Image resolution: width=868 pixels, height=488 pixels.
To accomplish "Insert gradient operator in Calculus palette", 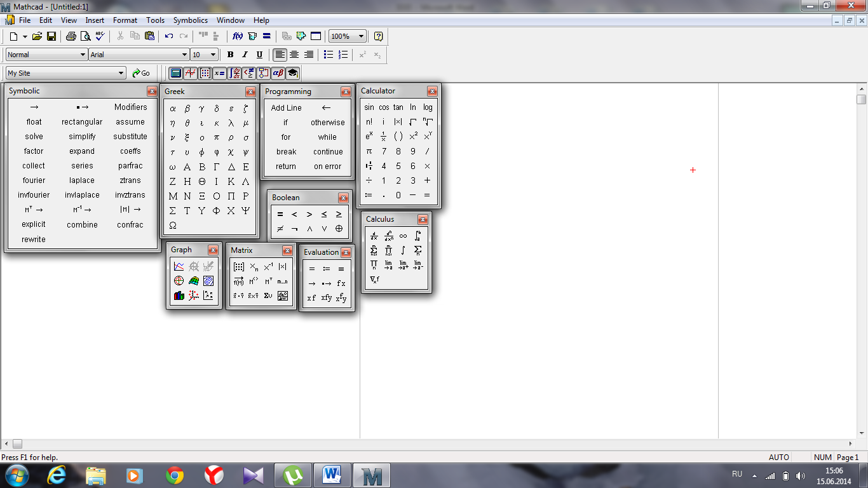I will [374, 279].
